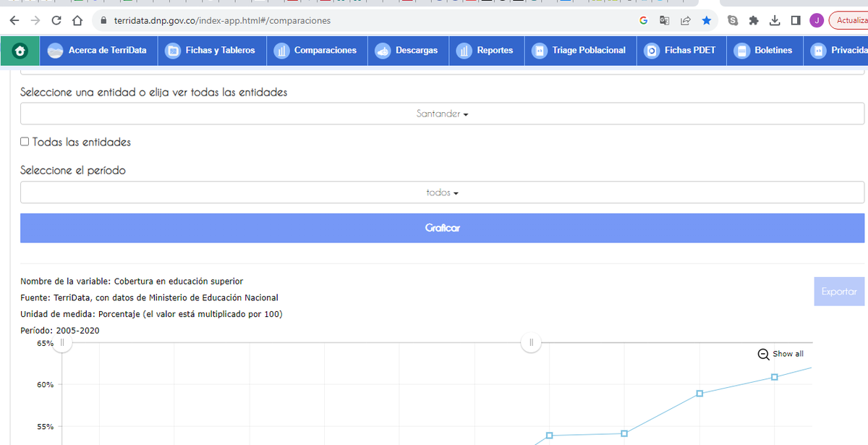Click the 'Unidad de medida: Porcentaje' line

[151, 314]
